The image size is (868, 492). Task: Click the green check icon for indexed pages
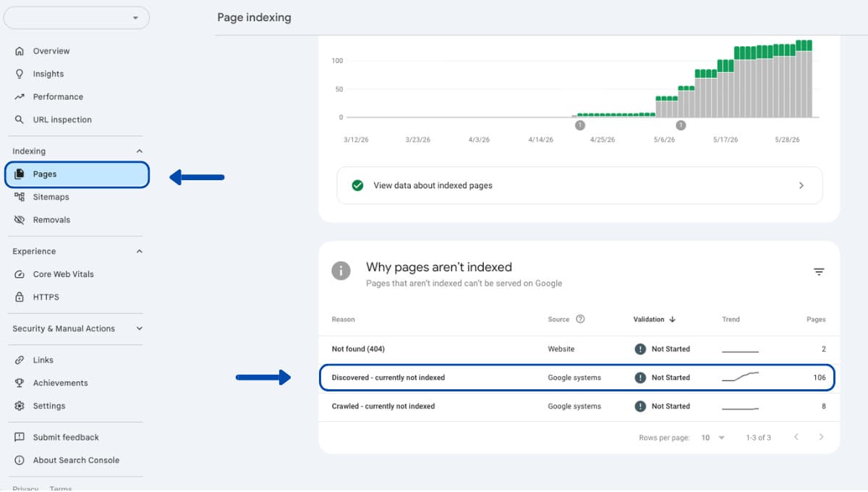tap(357, 185)
